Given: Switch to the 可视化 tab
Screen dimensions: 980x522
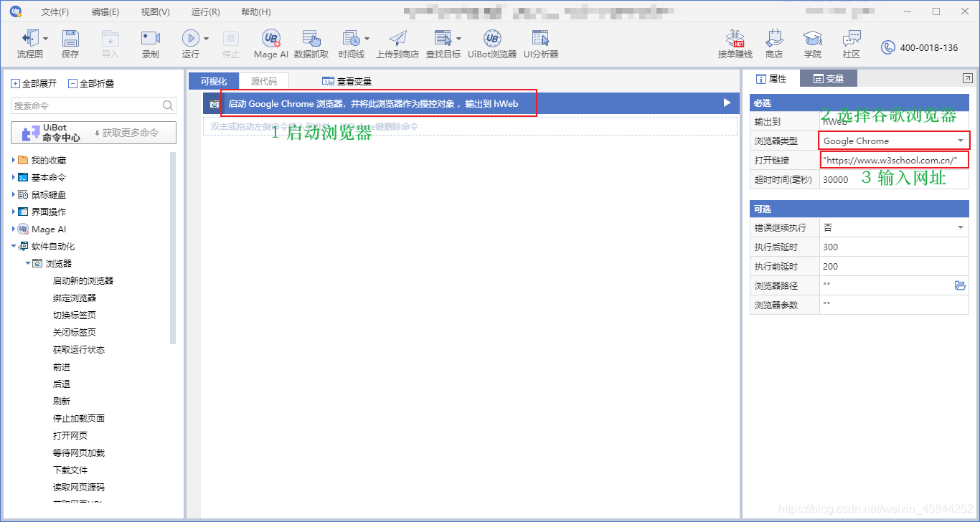Looking at the screenshot, I should point(213,81).
